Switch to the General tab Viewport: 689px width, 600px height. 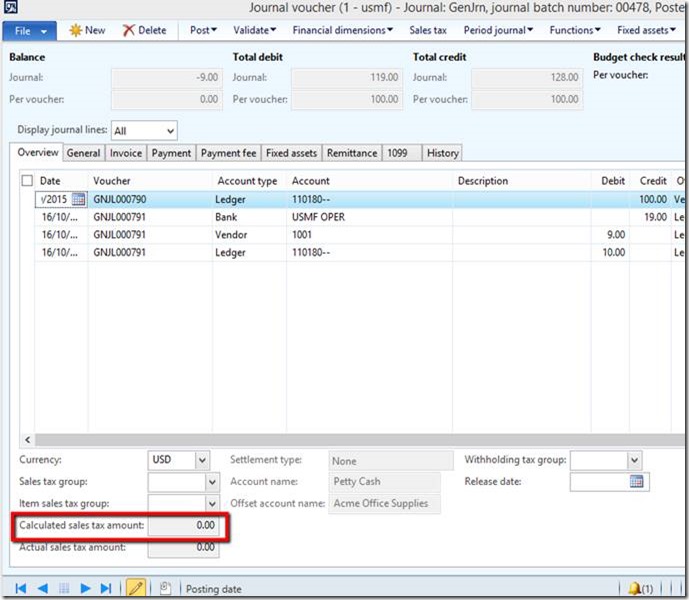coord(83,153)
